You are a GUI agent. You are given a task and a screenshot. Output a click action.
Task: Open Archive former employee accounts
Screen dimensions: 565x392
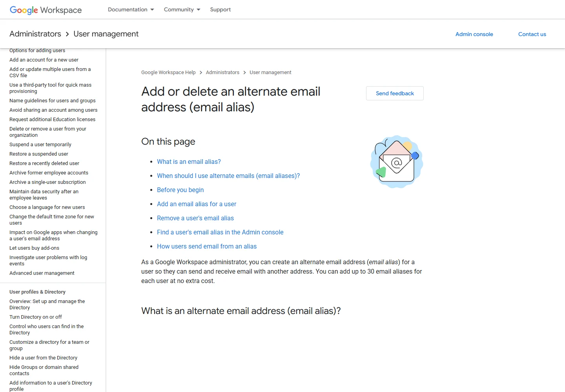pyautogui.click(x=49, y=173)
